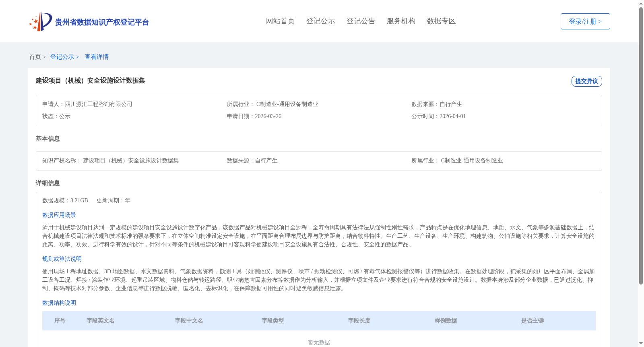
Task: Click the 字段中文名 column header
Action: (x=189, y=321)
